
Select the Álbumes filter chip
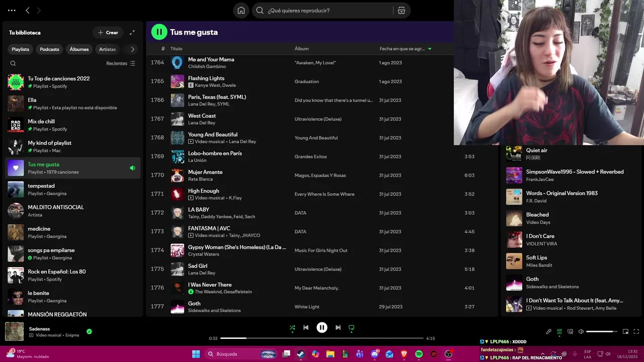point(79,49)
